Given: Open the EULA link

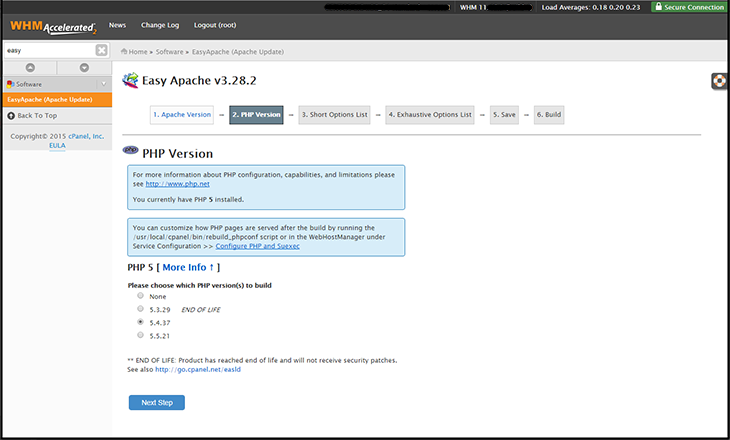Looking at the screenshot, I should pyautogui.click(x=57, y=146).
